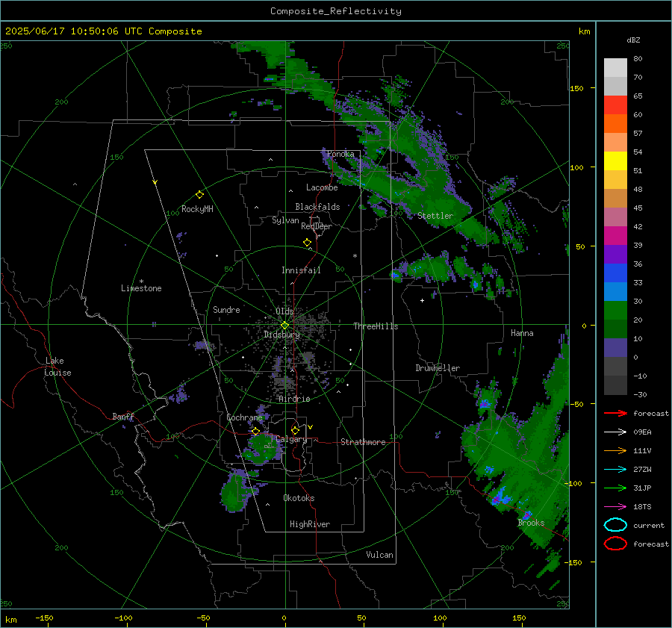Click the Lacombe town label

322,187
